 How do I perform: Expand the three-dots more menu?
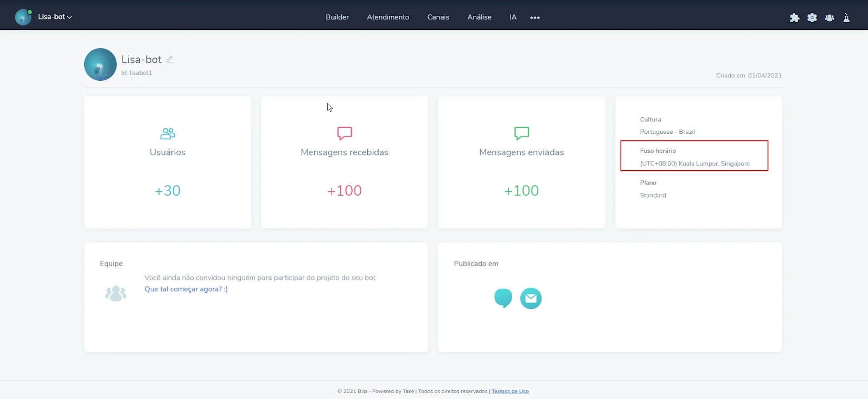[535, 17]
